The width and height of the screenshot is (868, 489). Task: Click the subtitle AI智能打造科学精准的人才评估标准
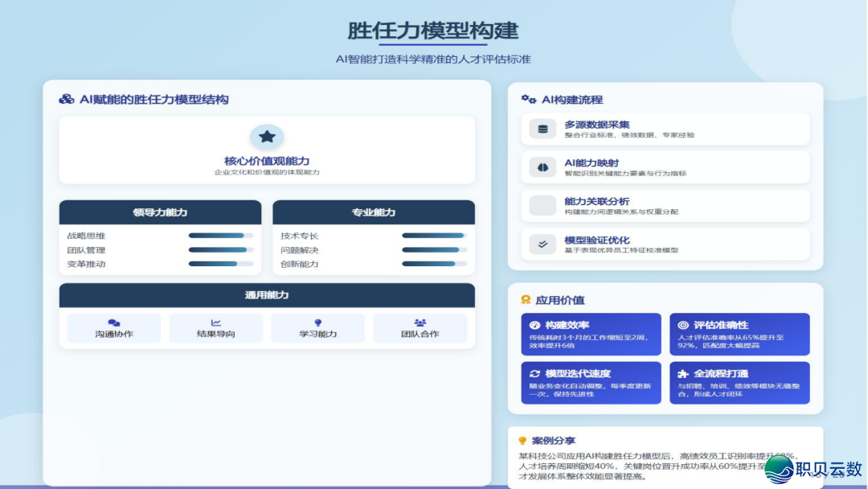(x=433, y=60)
